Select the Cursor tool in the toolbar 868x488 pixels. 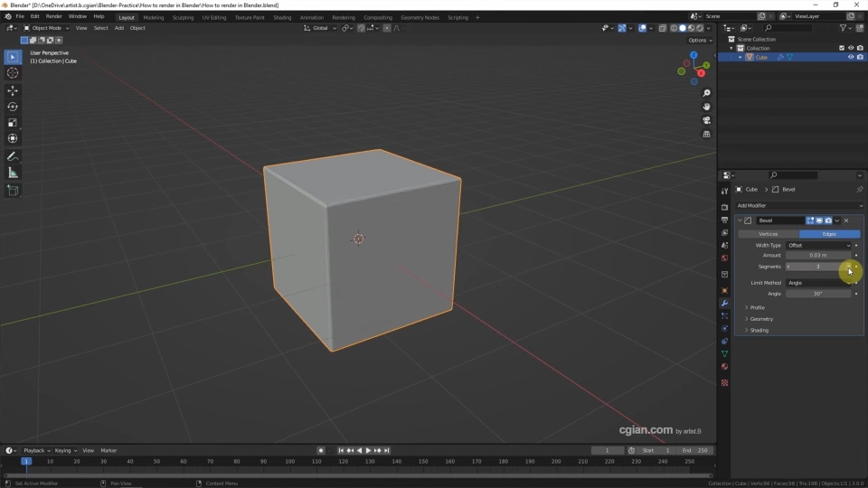(12, 73)
